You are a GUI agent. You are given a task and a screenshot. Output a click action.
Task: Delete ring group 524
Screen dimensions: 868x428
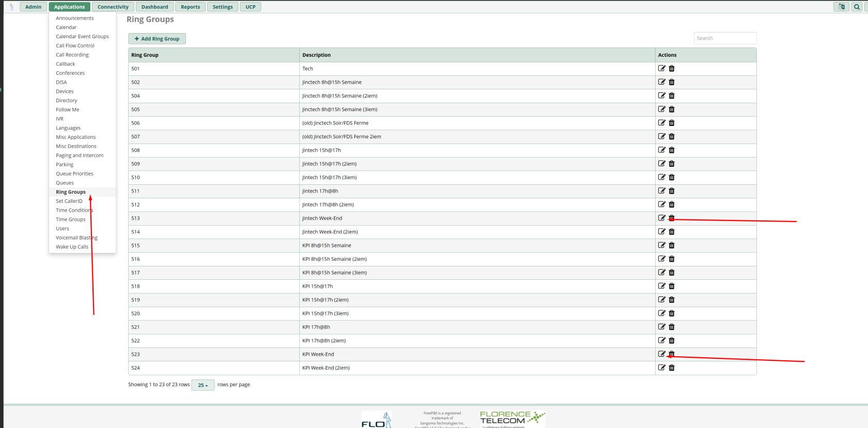point(672,368)
